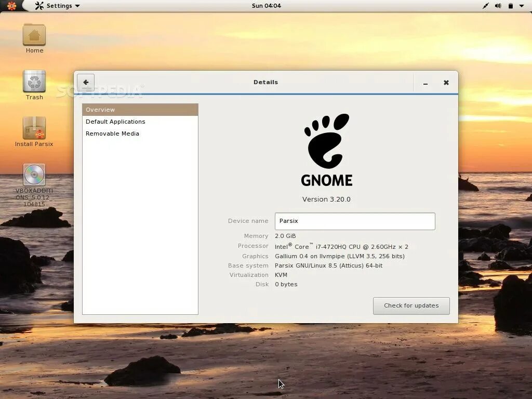Open the Trash desktop icon
The image size is (532, 399).
coord(34,85)
